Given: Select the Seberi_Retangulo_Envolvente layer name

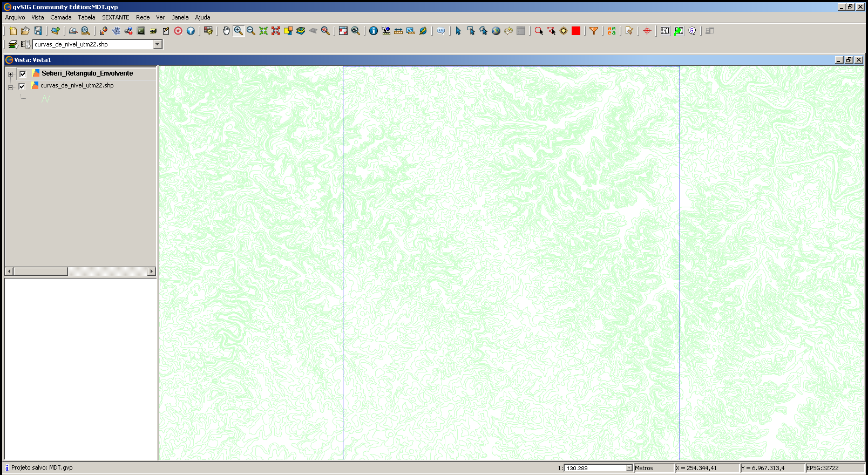Looking at the screenshot, I should pyautogui.click(x=87, y=73).
